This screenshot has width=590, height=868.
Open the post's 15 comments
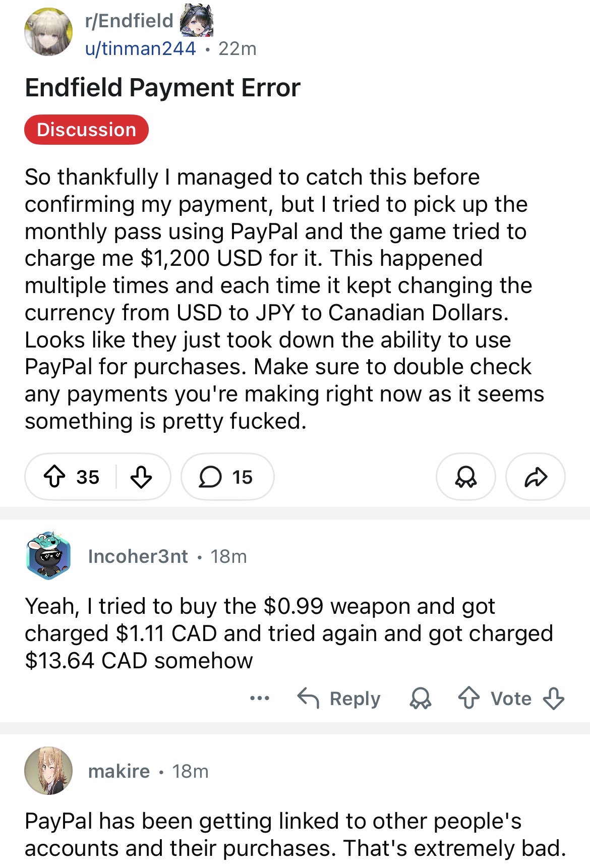coord(227,477)
